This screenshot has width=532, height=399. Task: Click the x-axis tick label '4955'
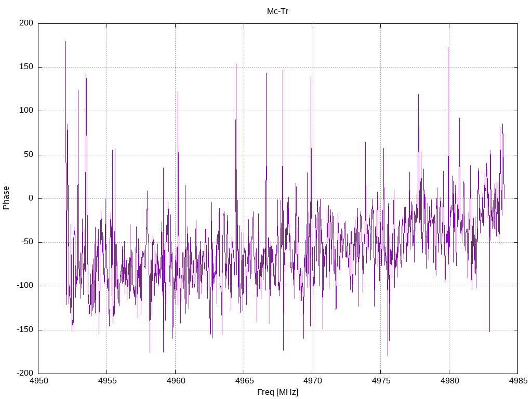(107, 381)
